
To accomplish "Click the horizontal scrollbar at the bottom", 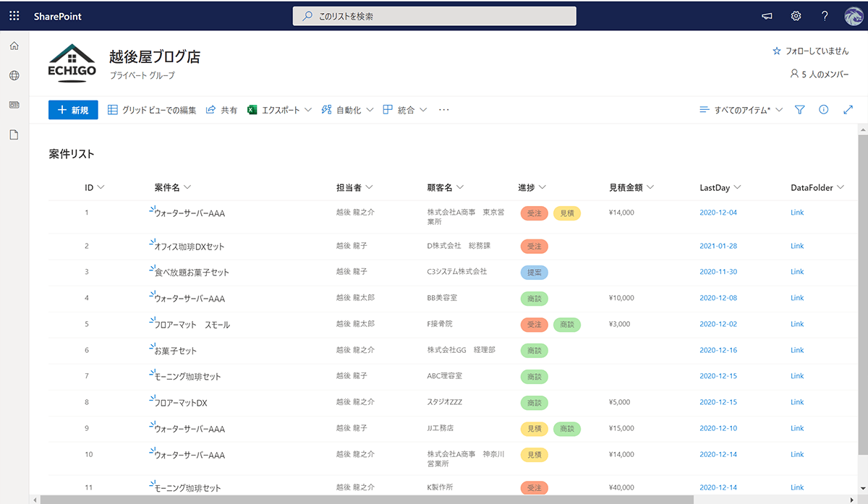I will coord(362,499).
